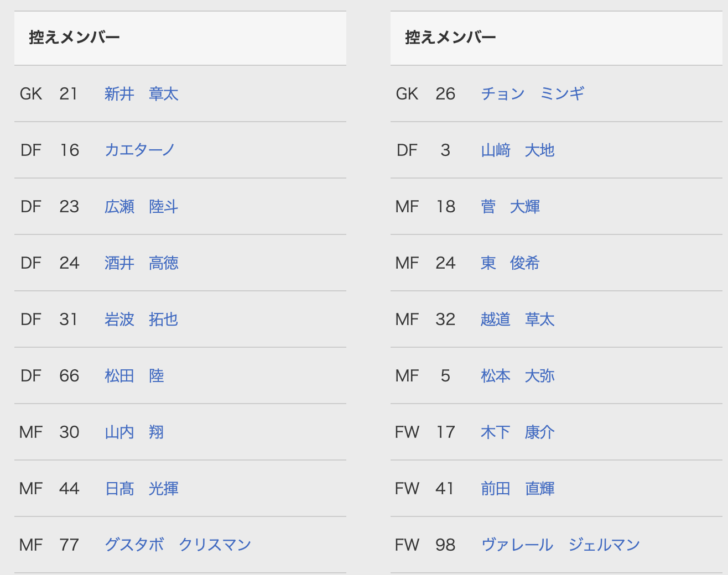The height and width of the screenshot is (575, 728).
Task: Open 越道 草太 player page
Action: coord(518,320)
